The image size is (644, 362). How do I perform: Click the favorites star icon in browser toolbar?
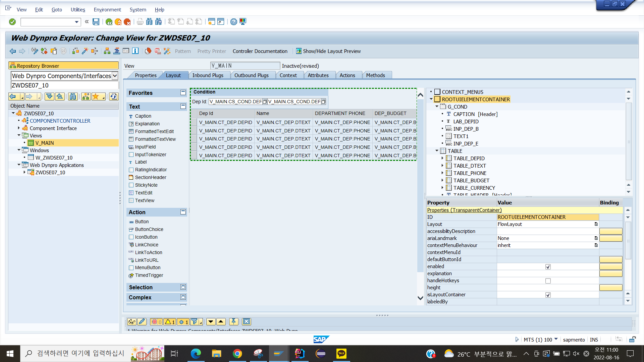coord(96,97)
